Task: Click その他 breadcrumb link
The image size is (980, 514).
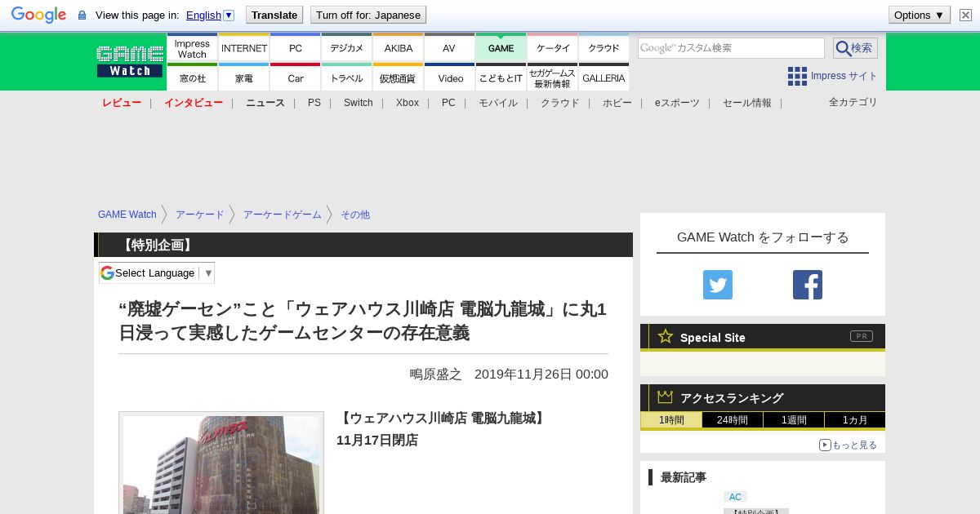Action: 355,215
